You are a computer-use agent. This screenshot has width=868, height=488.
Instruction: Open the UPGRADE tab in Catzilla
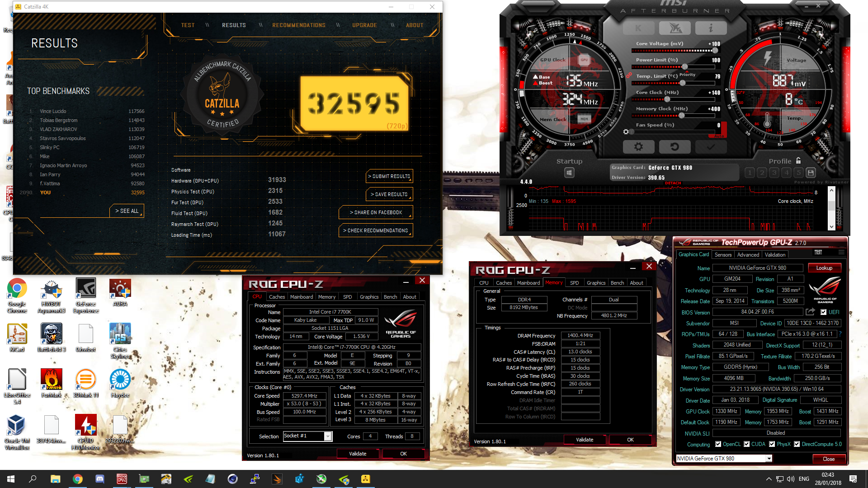364,25
